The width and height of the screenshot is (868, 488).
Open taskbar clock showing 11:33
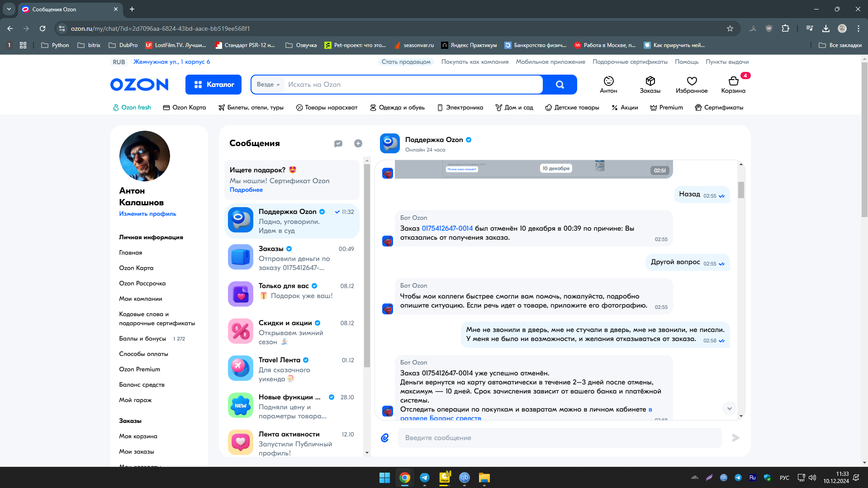(x=836, y=478)
